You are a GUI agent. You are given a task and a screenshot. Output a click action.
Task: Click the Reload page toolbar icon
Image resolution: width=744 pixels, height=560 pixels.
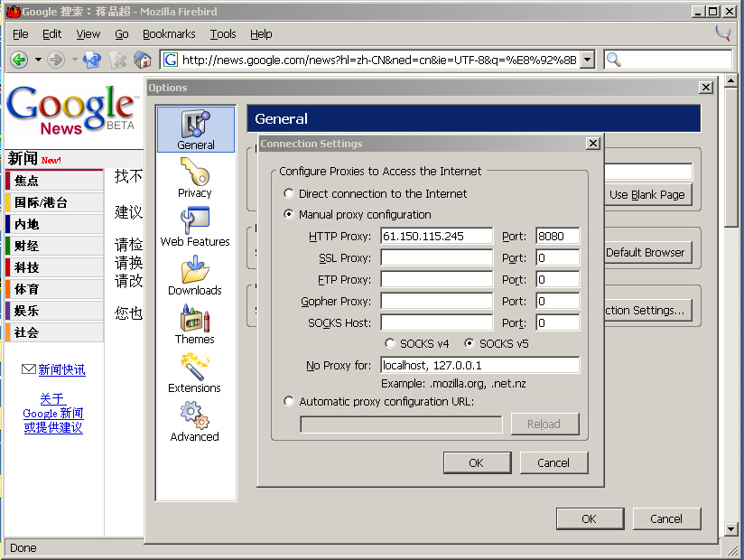coord(91,60)
